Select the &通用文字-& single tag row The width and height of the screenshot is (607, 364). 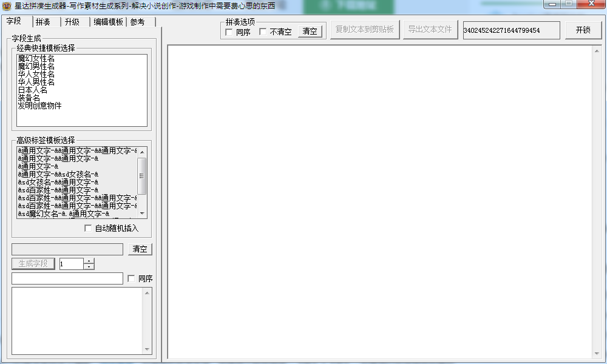38,167
